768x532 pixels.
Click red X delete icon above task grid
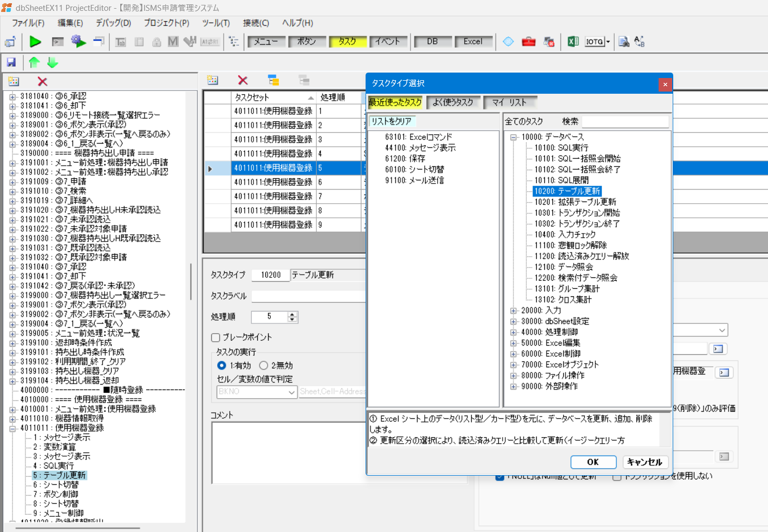coord(243,80)
